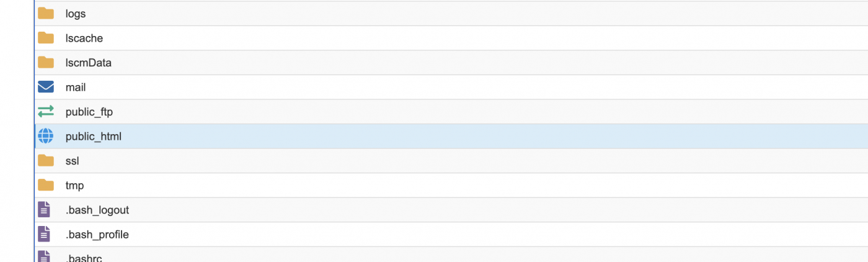Select the logs folder name
Viewport: 868px width, 262px height.
click(x=76, y=14)
